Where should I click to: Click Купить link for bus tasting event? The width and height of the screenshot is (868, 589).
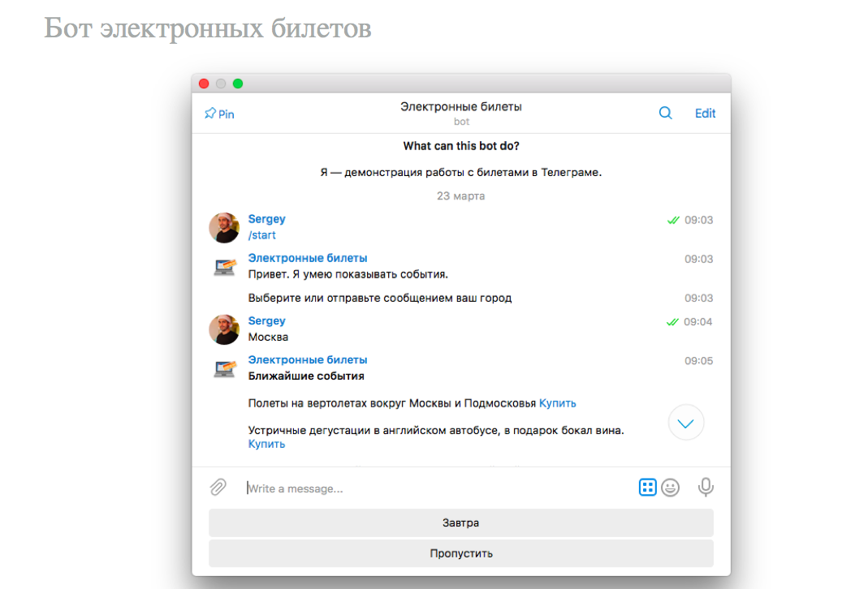[x=266, y=444]
